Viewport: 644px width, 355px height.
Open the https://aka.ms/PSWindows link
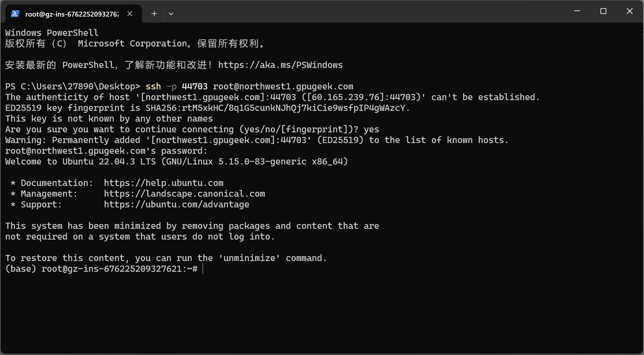tap(280, 65)
